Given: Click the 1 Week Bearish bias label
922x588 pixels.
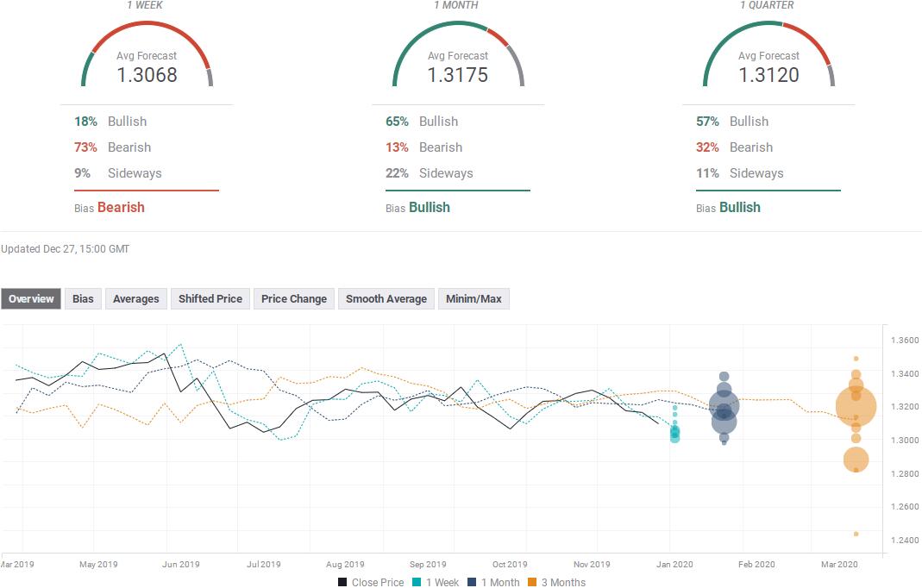Looking at the screenshot, I should pos(121,208).
